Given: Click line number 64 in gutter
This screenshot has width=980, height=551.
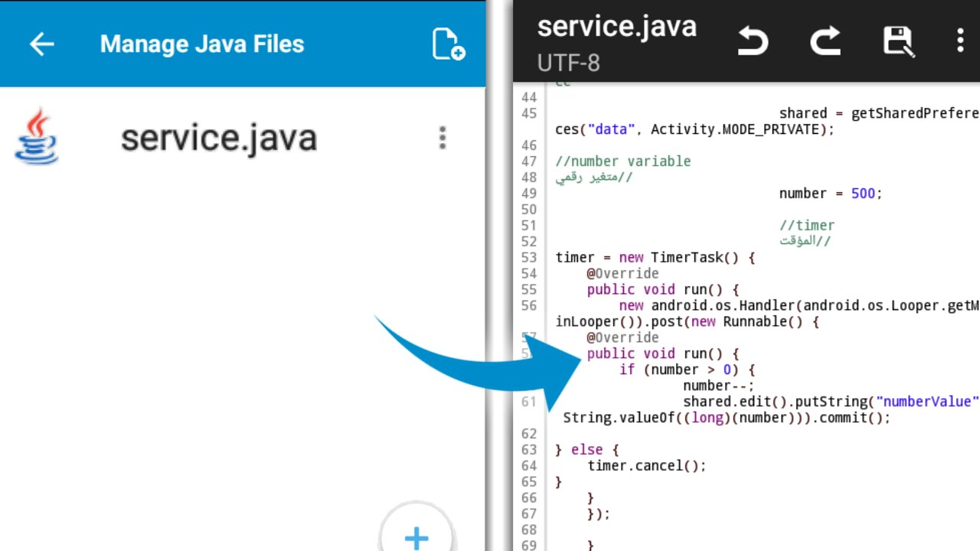Looking at the screenshot, I should (529, 465).
